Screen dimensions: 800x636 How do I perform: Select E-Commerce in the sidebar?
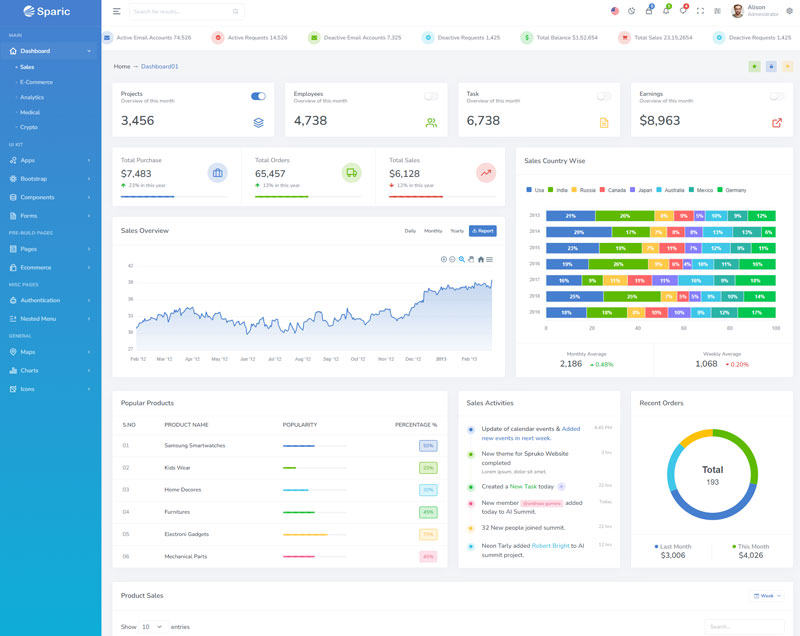pos(36,82)
